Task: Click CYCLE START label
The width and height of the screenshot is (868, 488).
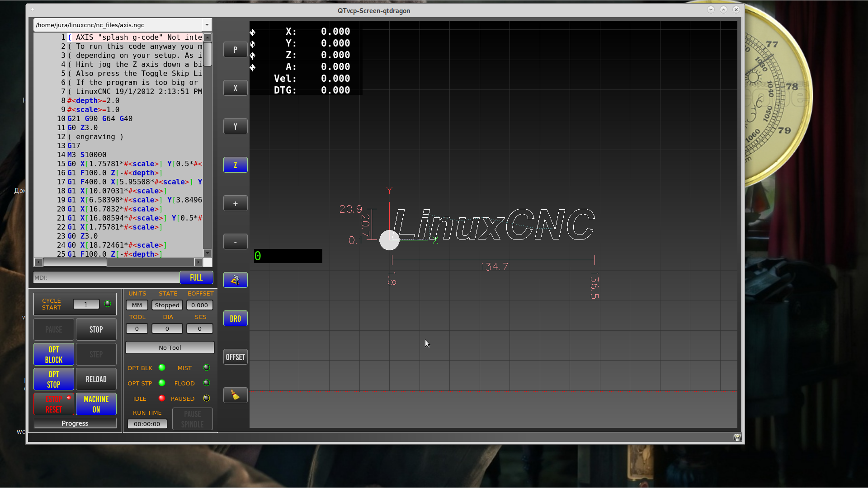Action: 52,304
